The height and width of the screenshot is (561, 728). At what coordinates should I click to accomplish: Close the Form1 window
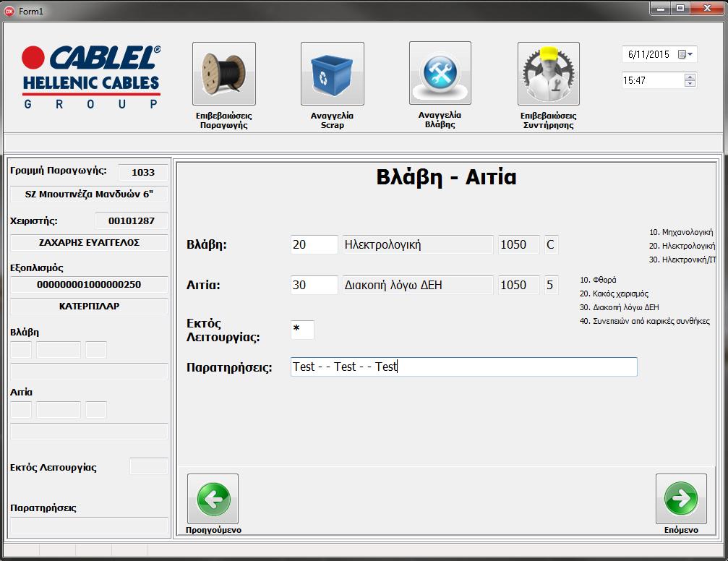[707, 9]
